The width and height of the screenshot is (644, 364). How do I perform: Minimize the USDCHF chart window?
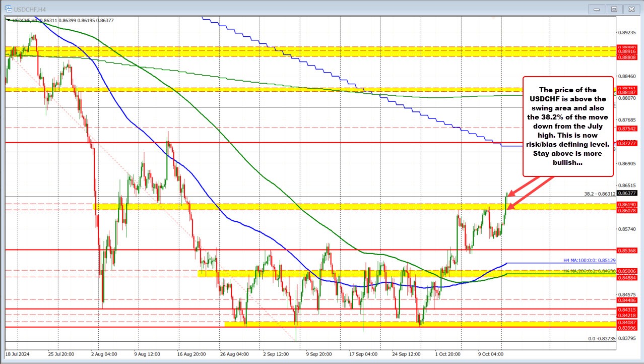[599, 9]
